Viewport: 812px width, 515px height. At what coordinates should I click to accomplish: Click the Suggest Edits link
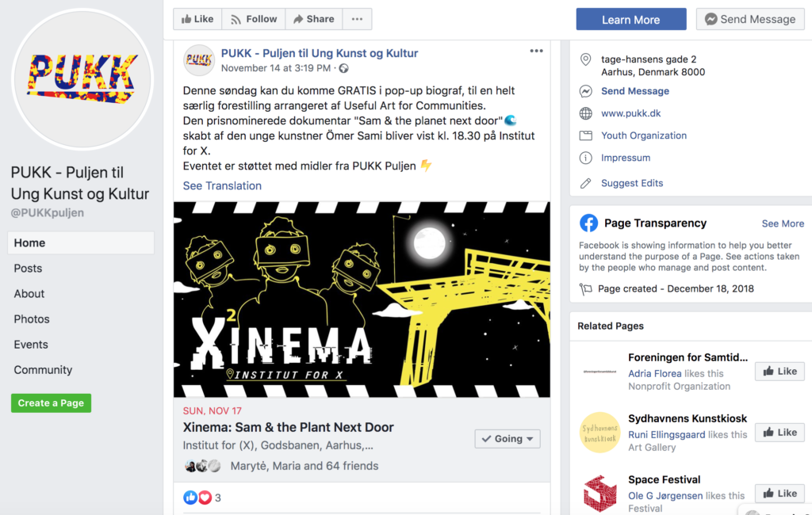pyautogui.click(x=632, y=183)
